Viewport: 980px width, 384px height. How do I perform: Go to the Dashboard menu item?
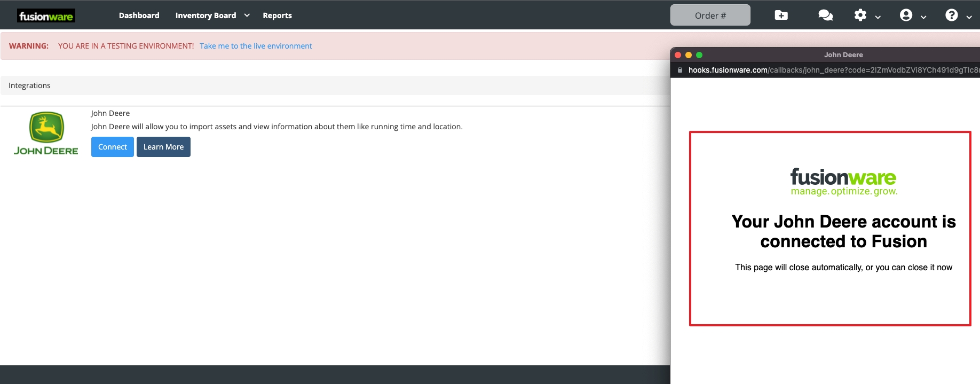(139, 15)
